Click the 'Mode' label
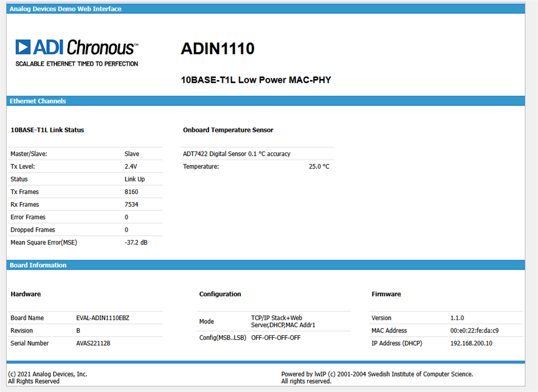Screen dimensions: 538x392 tap(206, 321)
